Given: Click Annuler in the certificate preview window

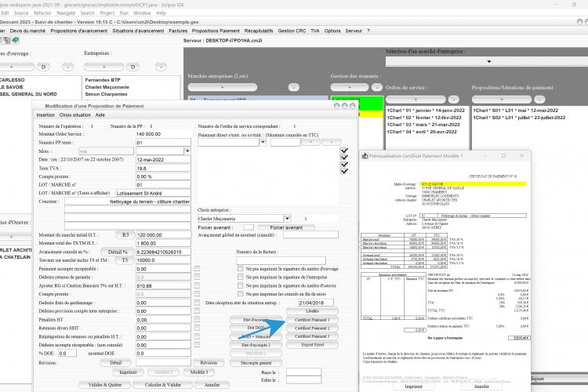Looking at the screenshot, I should pos(481,386).
